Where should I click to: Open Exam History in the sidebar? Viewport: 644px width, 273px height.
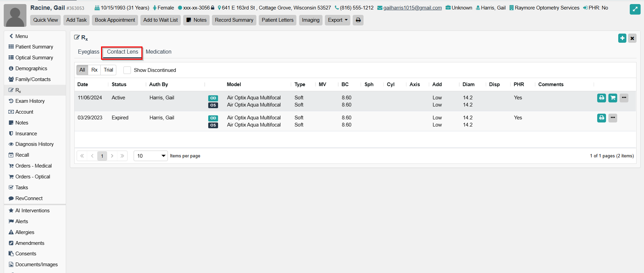click(x=30, y=101)
